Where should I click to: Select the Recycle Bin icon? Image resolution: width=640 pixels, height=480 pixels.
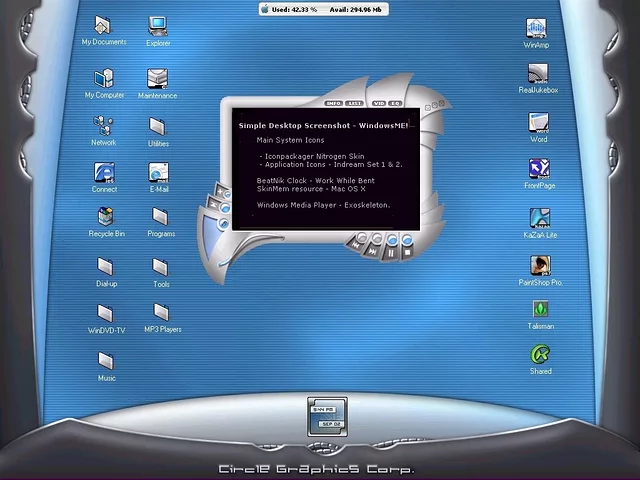pyautogui.click(x=106, y=217)
